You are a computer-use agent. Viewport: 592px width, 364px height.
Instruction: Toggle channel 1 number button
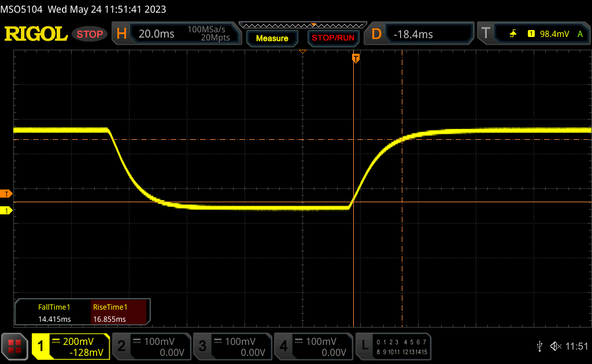(x=40, y=346)
